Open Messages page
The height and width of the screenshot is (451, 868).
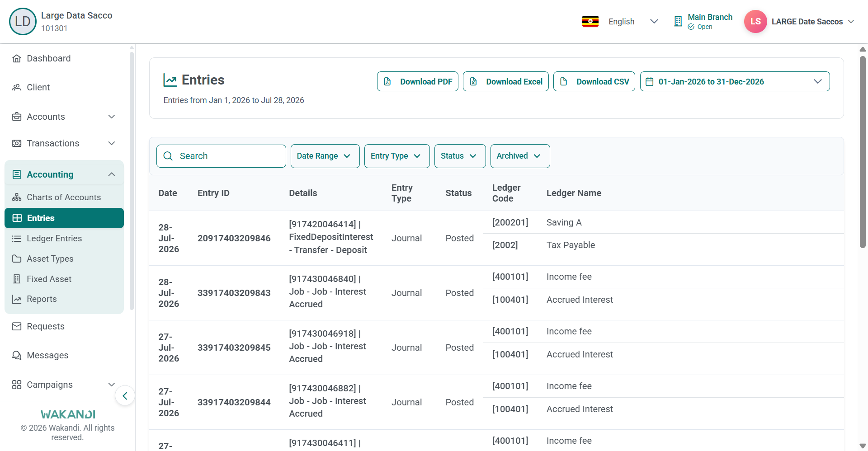pos(47,355)
